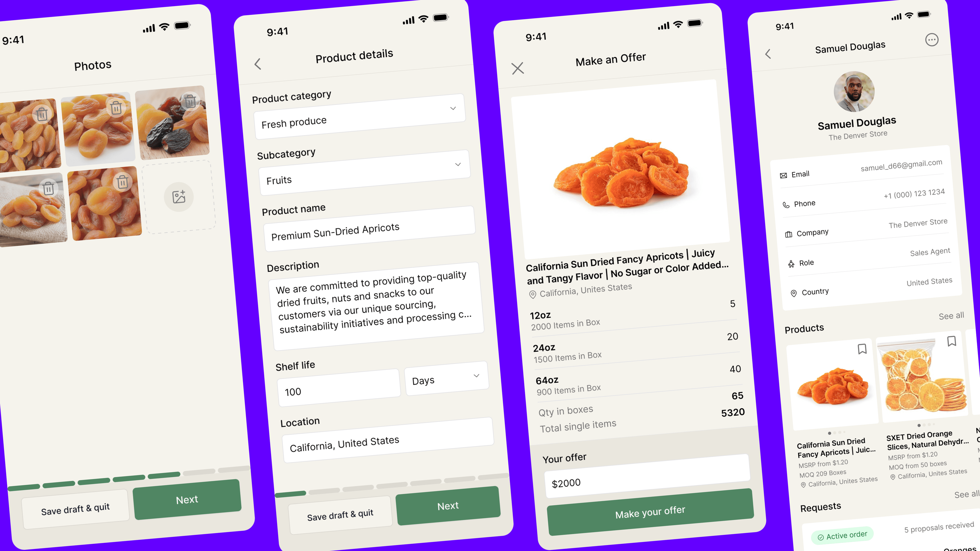Open the Product category dropdown
This screenshot has height=551, width=980.
click(x=360, y=116)
